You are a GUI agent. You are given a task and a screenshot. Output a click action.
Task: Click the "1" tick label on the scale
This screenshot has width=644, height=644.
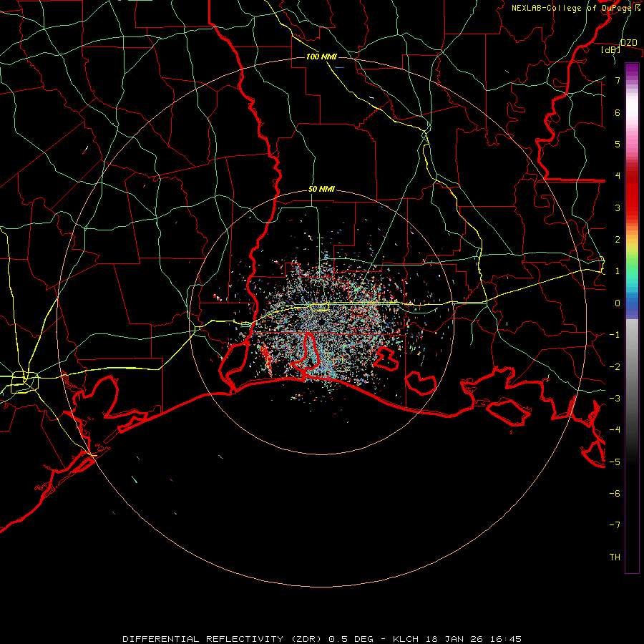coord(618,271)
